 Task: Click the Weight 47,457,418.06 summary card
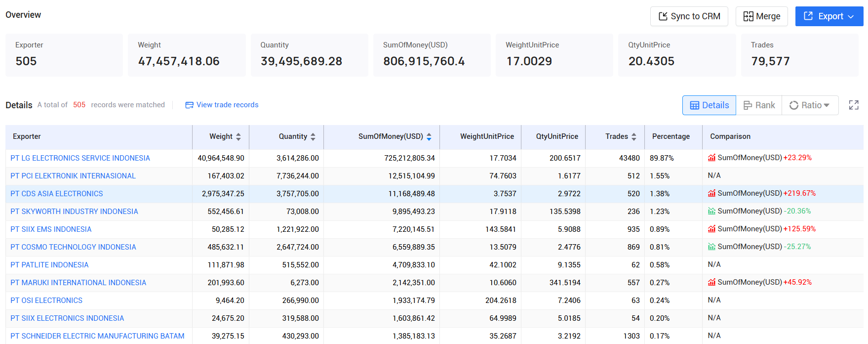coord(187,55)
